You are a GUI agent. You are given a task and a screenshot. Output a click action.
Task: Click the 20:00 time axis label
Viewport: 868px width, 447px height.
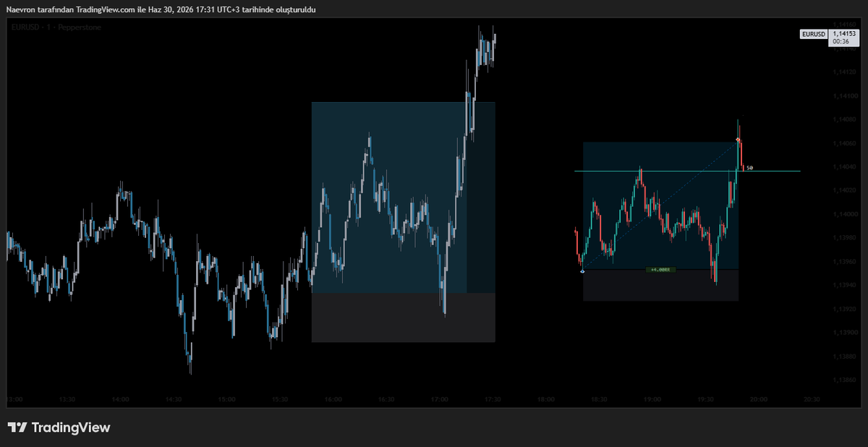759,399
